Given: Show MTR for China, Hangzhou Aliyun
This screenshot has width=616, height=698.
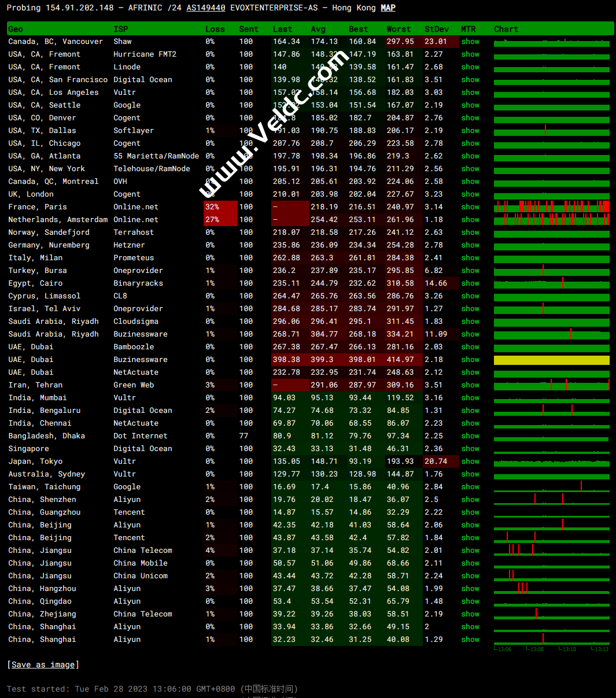Looking at the screenshot, I should (470, 589).
